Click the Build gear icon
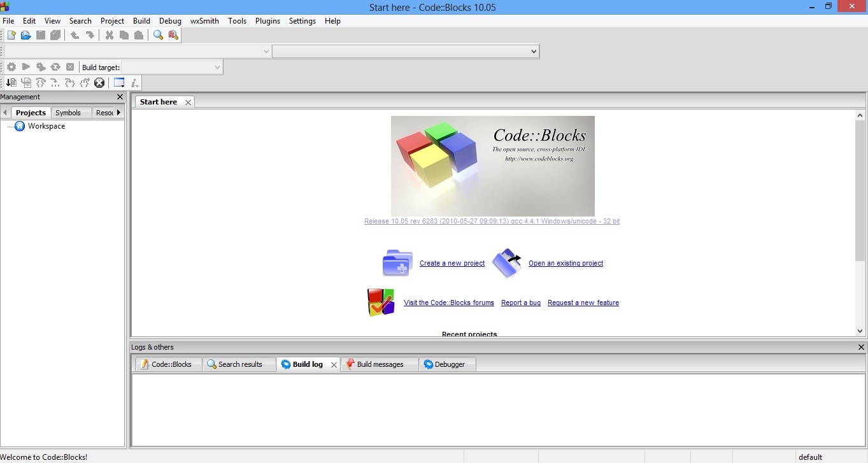868x463 pixels. pyautogui.click(x=11, y=67)
